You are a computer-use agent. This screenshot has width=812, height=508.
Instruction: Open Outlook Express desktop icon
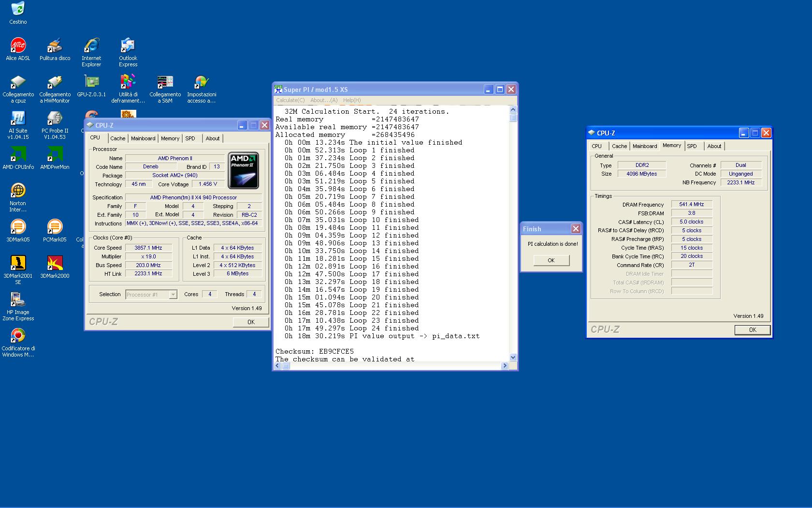click(x=128, y=52)
